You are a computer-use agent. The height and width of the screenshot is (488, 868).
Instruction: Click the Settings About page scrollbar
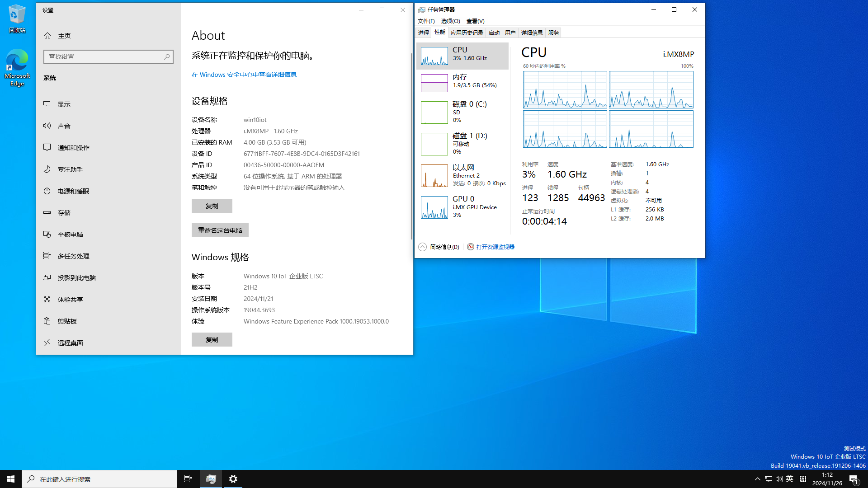411,146
